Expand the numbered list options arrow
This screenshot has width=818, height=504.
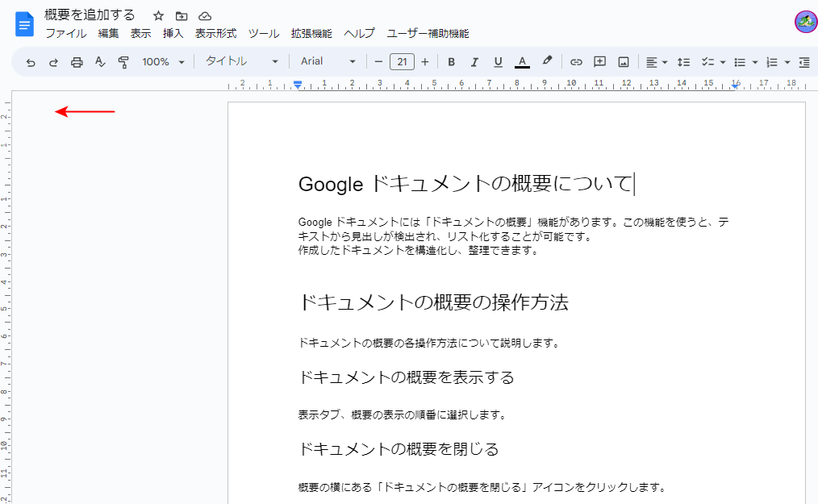787,62
